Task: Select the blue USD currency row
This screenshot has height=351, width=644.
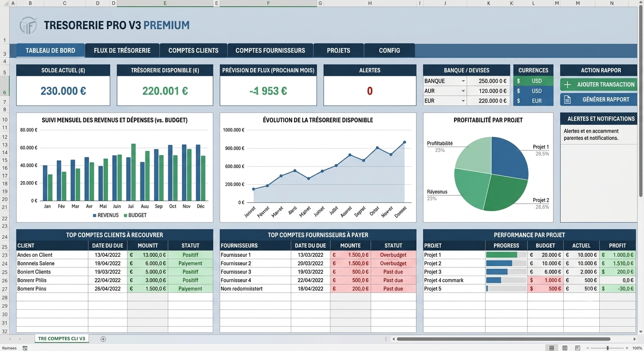Action: click(x=533, y=91)
